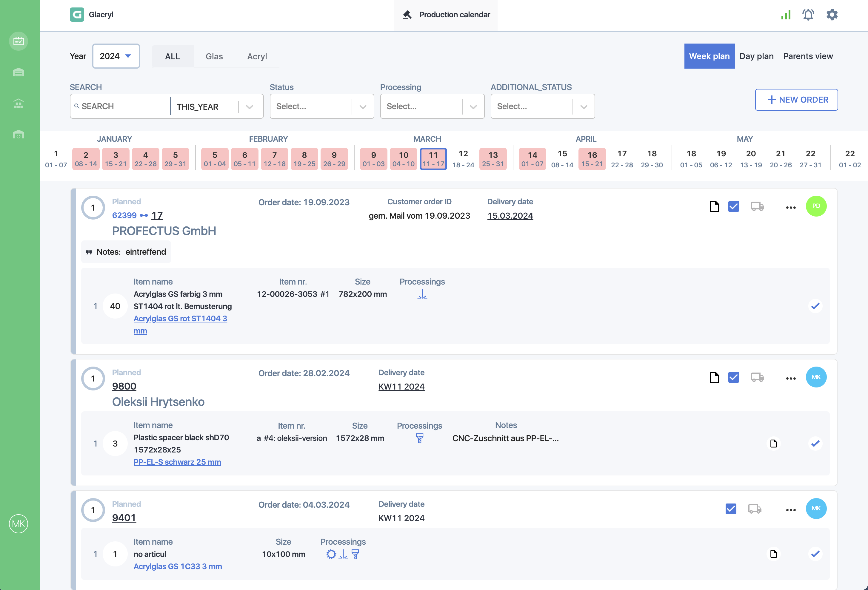Toggle the blue checkbox on order 9401
The width and height of the screenshot is (868, 590).
(731, 509)
